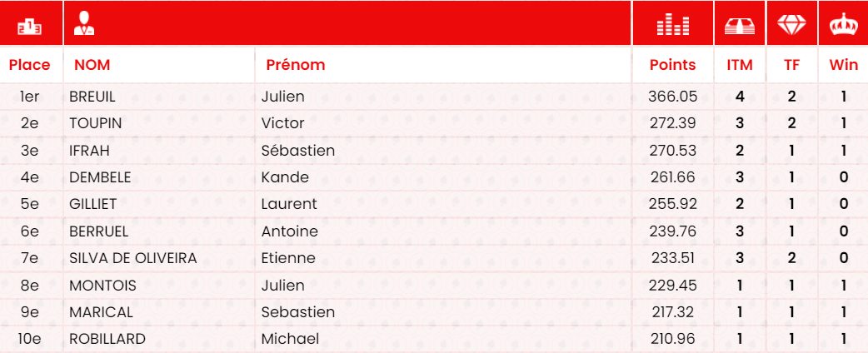Click the Prénom column header
The width and height of the screenshot is (868, 353).
[296, 65]
